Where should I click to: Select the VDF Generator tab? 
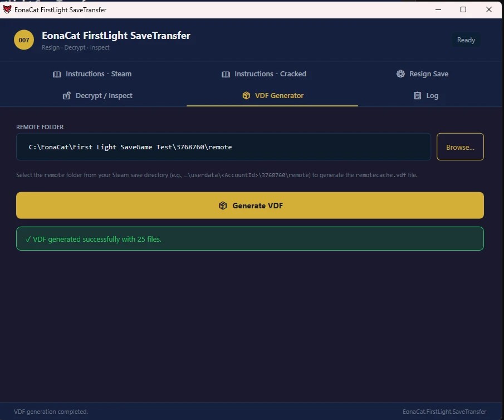pos(272,95)
